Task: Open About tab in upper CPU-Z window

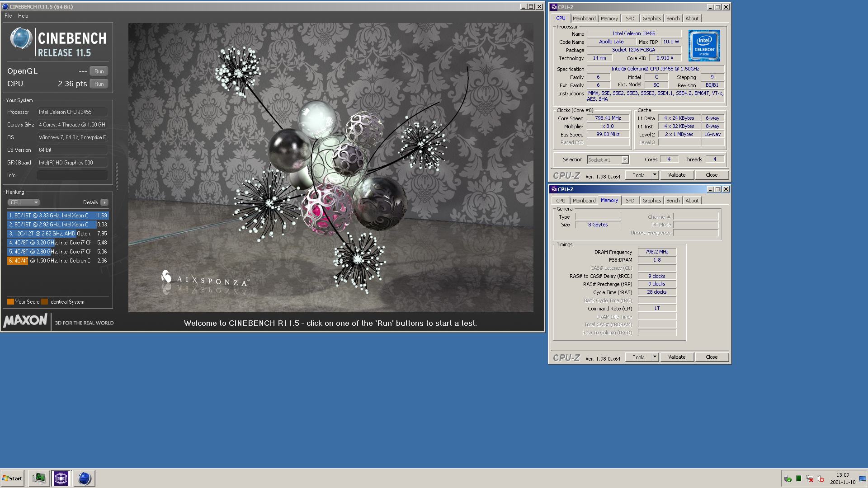Action: pos(692,19)
